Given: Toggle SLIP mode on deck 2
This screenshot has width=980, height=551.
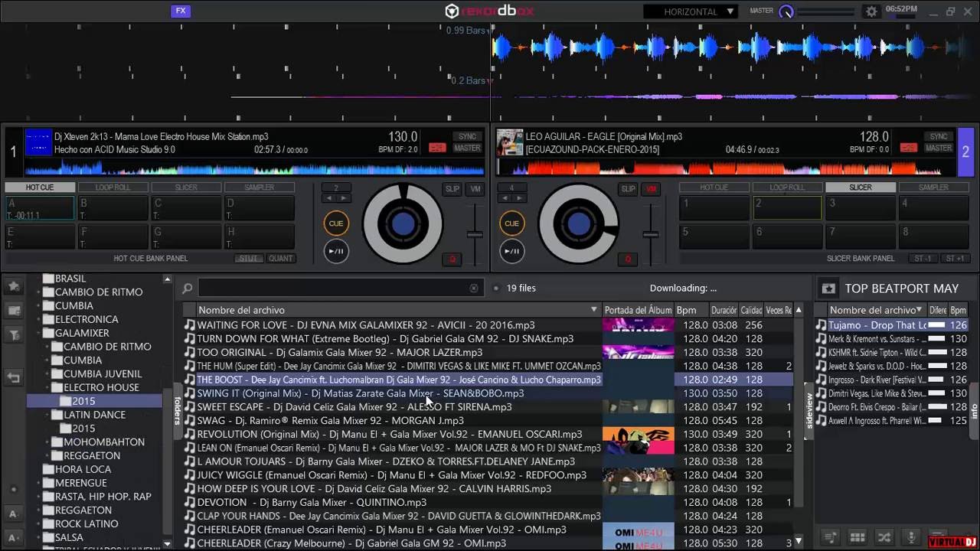Looking at the screenshot, I should pos(629,189).
